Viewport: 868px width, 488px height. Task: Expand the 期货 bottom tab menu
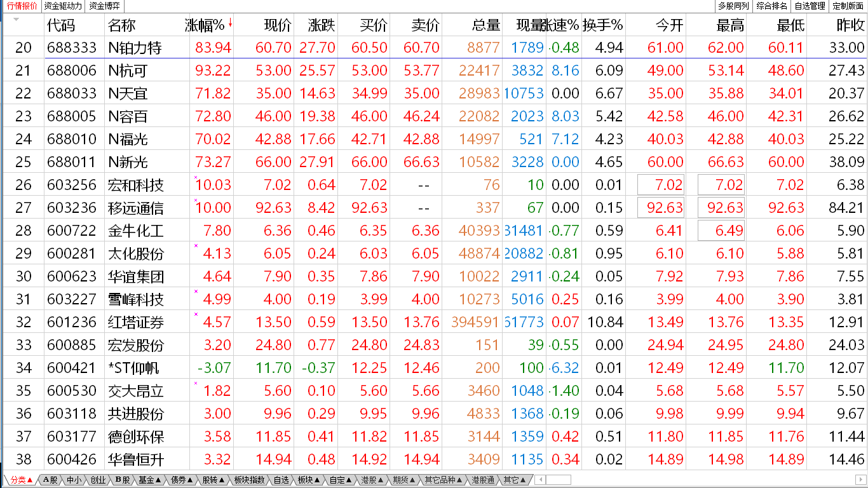(404, 480)
